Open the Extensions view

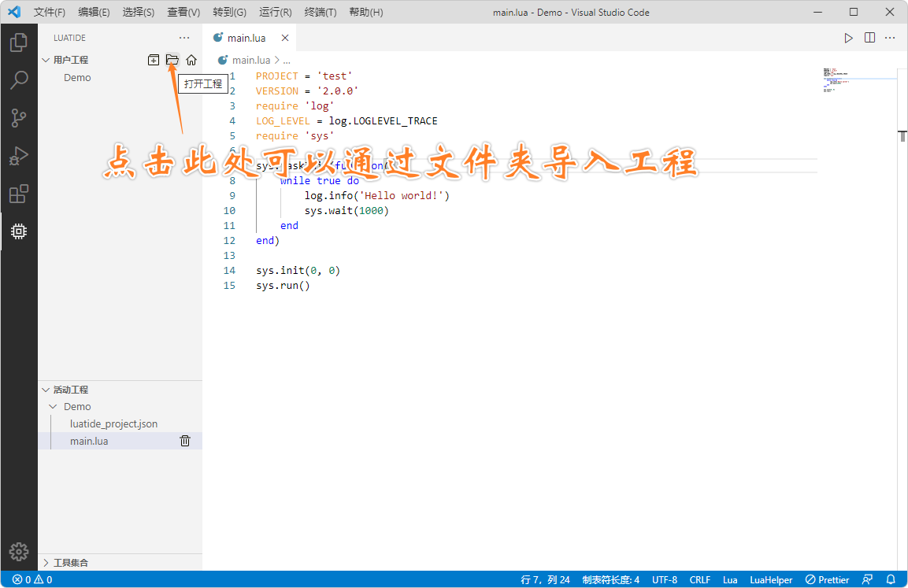19,194
